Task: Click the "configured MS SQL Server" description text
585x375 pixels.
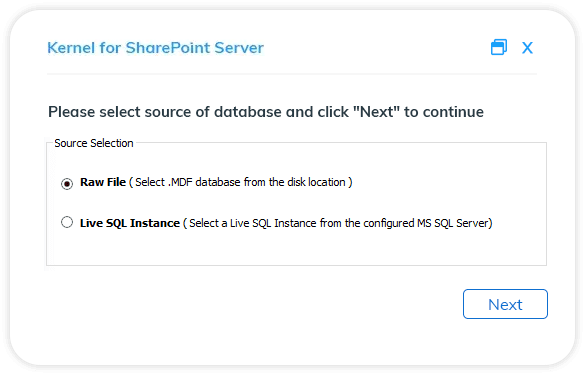Action: pos(428,223)
